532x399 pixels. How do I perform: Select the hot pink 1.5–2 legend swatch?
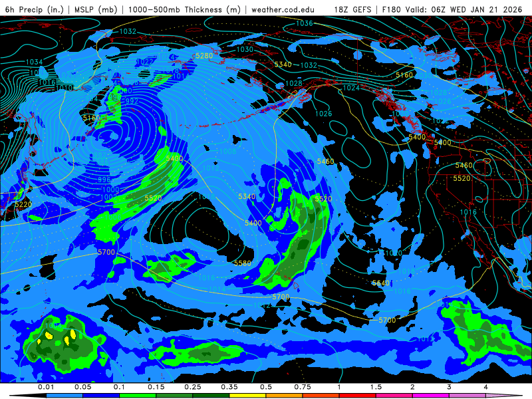click(x=394, y=396)
